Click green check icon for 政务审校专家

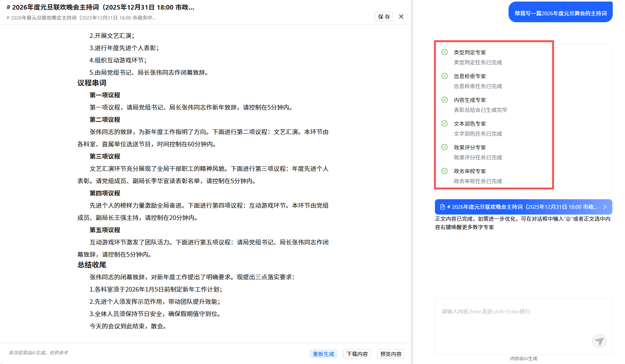coord(445,171)
